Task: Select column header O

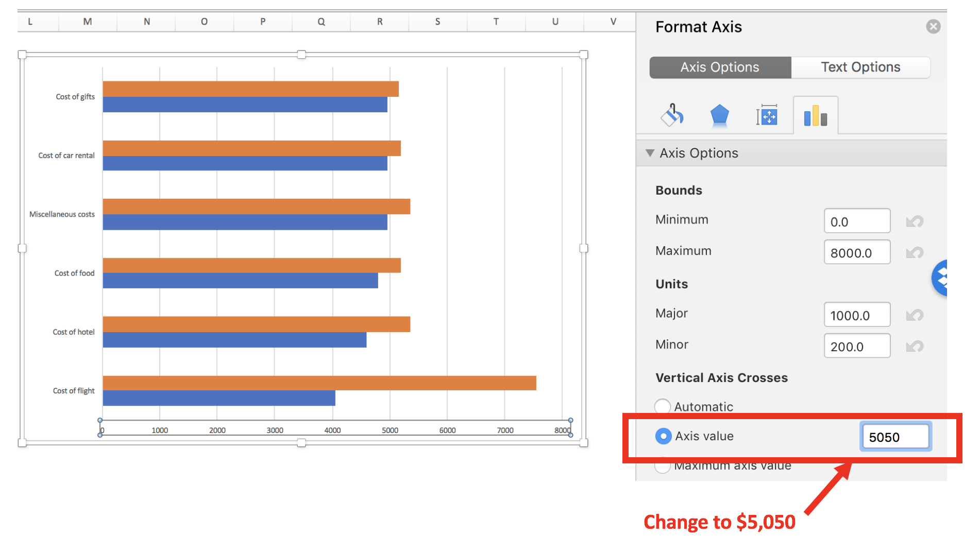Action: pos(205,22)
